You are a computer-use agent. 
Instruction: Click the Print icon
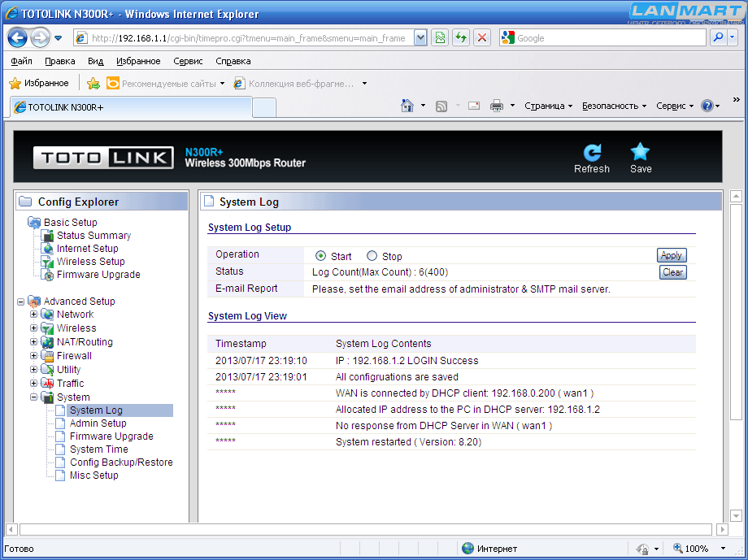pyautogui.click(x=497, y=106)
